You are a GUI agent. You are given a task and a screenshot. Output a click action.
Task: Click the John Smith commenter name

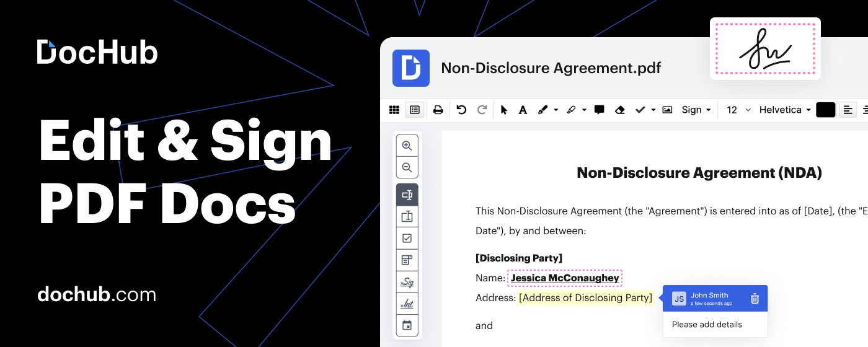709,295
